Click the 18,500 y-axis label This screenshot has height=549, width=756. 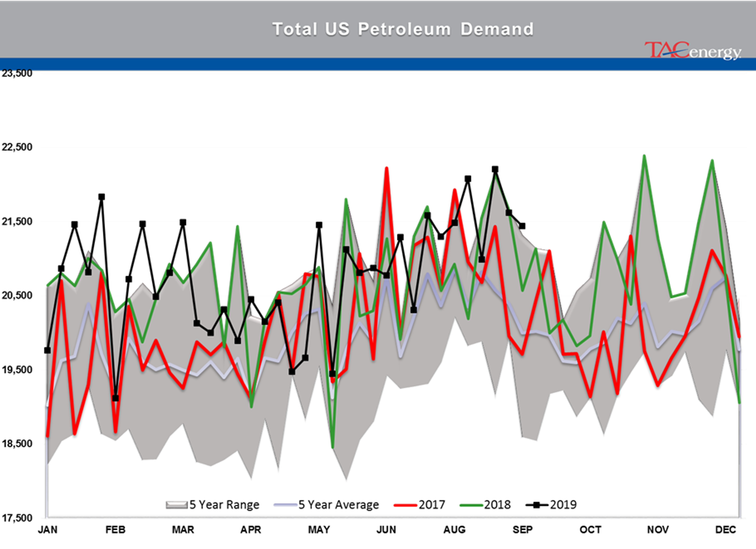click(17, 444)
